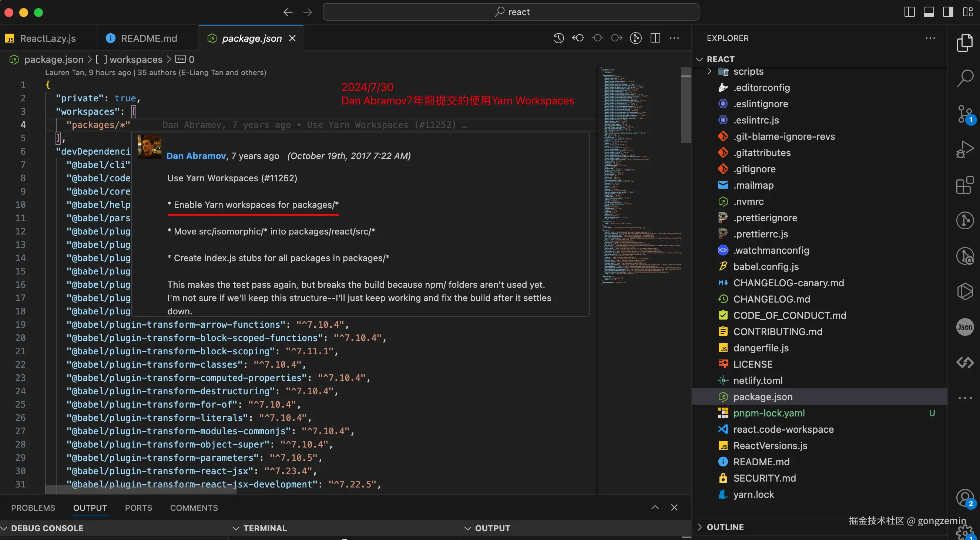Open the Accounts icon in activity bar

pyautogui.click(x=965, y=497)
